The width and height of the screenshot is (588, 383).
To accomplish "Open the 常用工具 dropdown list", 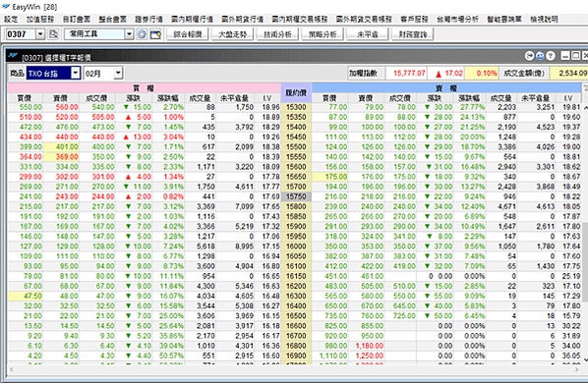I will 129,34.
